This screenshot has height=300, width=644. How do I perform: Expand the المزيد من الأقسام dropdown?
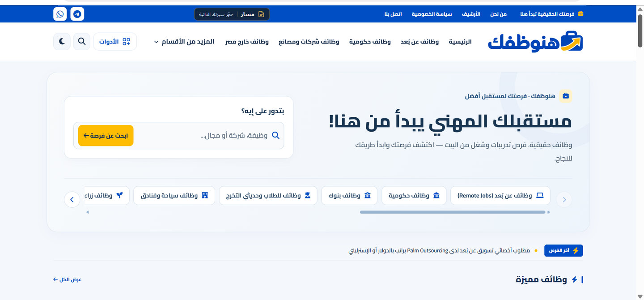pos(184,42)
